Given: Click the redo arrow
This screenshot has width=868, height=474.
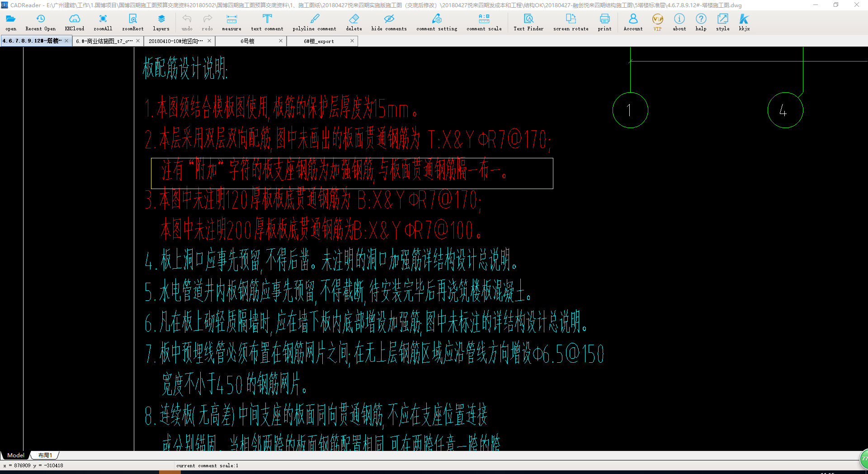Looking at the screenshot, I should click(207, 22).
